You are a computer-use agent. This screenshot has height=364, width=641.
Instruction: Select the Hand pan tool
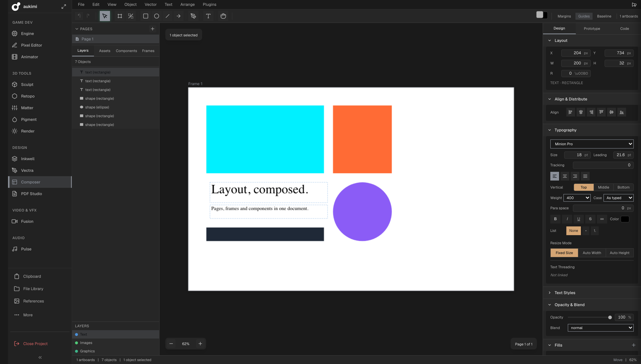click(x=223, y=16)
